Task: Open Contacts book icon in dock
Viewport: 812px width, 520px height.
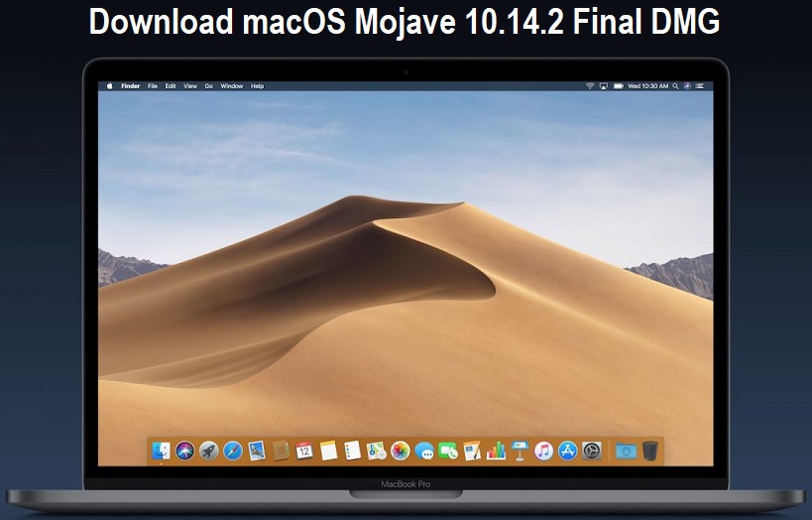Action: click(281, 451)
